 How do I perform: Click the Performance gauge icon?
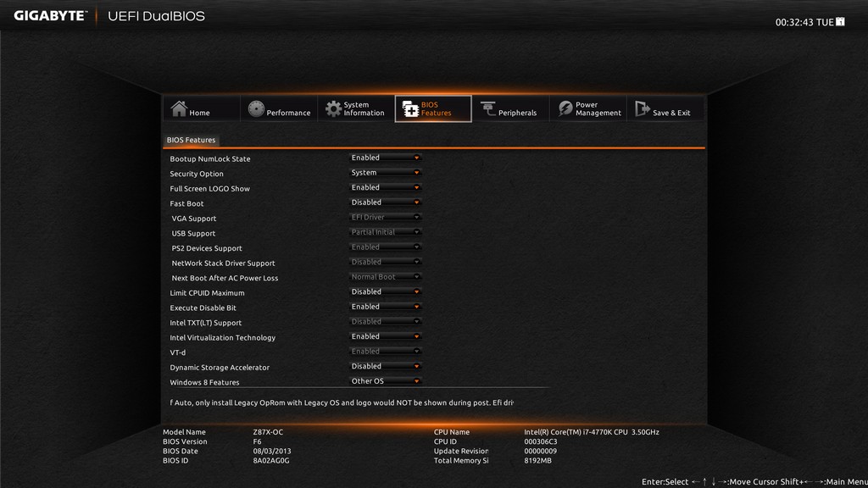pos(256,108)
